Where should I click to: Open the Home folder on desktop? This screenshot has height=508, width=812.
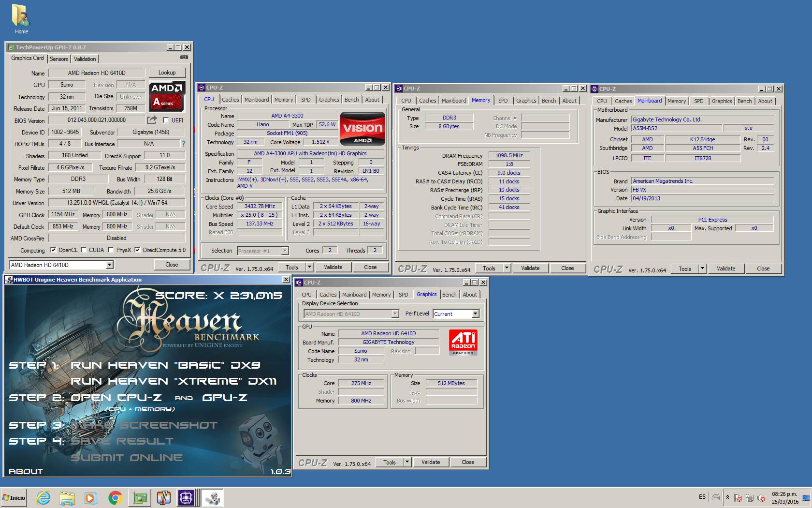pos(20,19)
